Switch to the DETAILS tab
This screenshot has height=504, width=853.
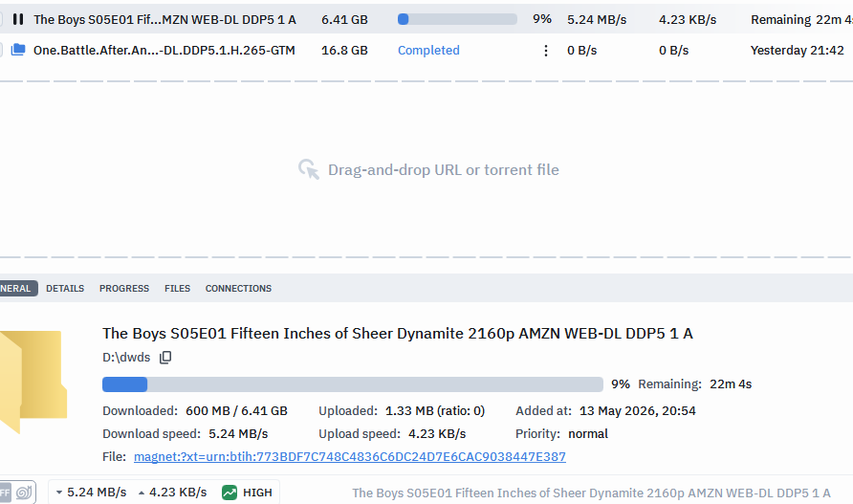pyautogui.click(x=65, y=289)
